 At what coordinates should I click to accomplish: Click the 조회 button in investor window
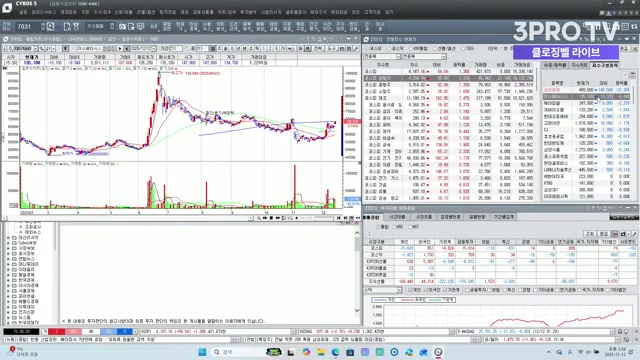coord(590,234)
